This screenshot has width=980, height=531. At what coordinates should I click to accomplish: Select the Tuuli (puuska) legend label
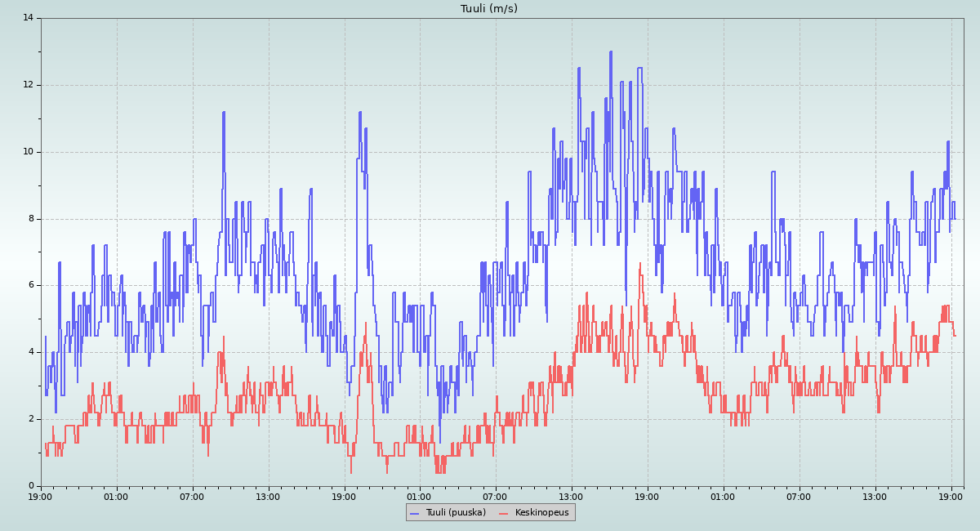[455, 513]
